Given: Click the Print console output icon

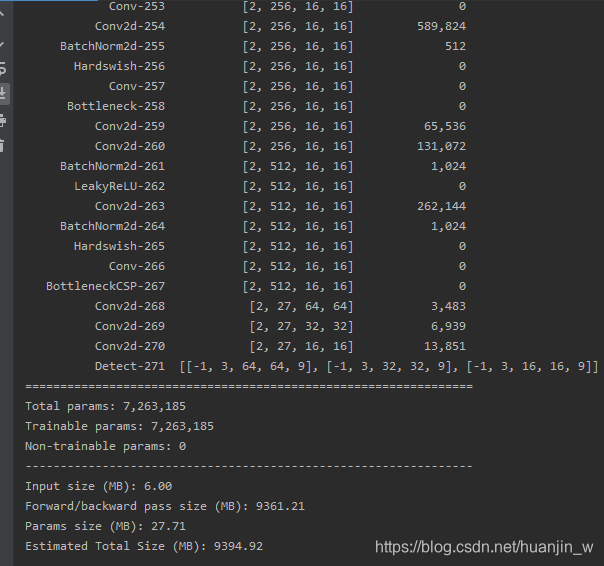Looking at the screenshot, I should point(2,121).
